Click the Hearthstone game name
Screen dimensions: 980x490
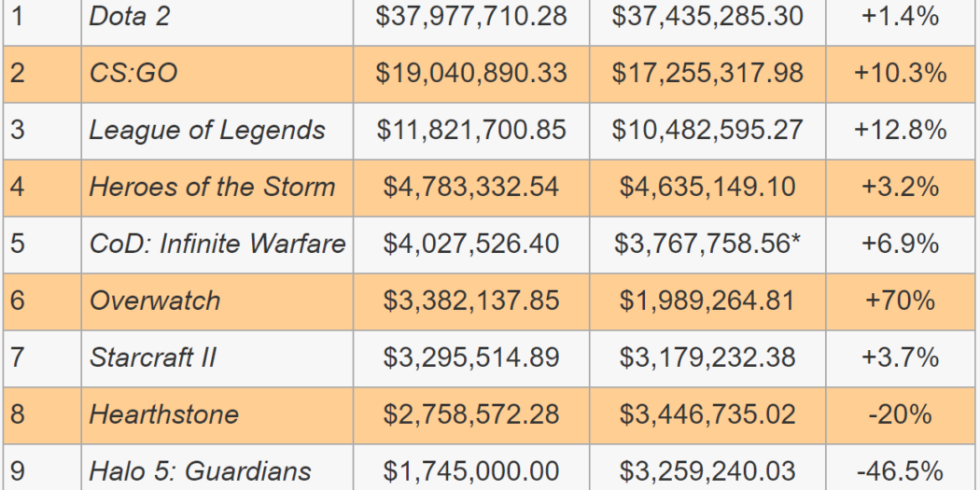click(x=163, y=414)
